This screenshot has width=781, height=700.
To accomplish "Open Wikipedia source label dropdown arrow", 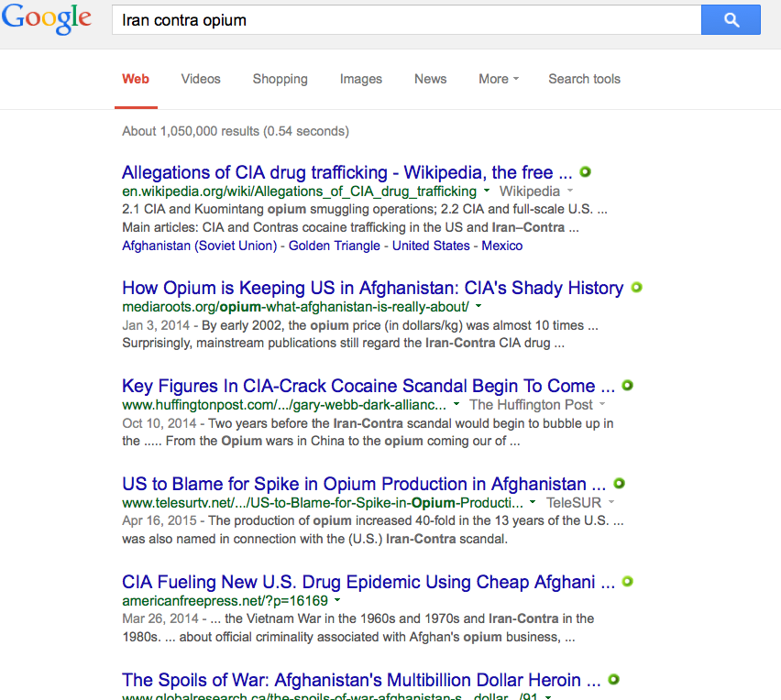I will (570, 191).
